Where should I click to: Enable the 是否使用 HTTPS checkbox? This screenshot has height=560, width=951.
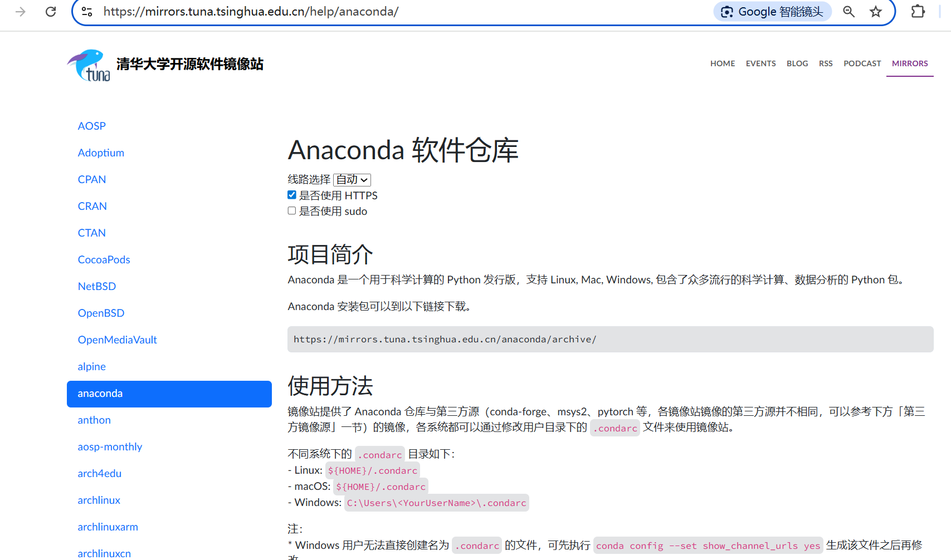[x=292, y=195]
